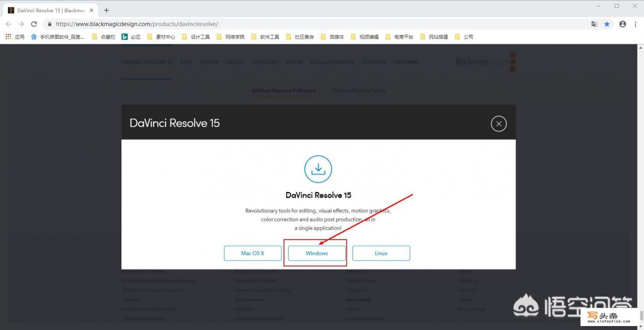The width and height of the screenshot is (644, 330).
Task: Open DaVinci Resolve and Fusion Software footer link
Action: click(158, 281)
